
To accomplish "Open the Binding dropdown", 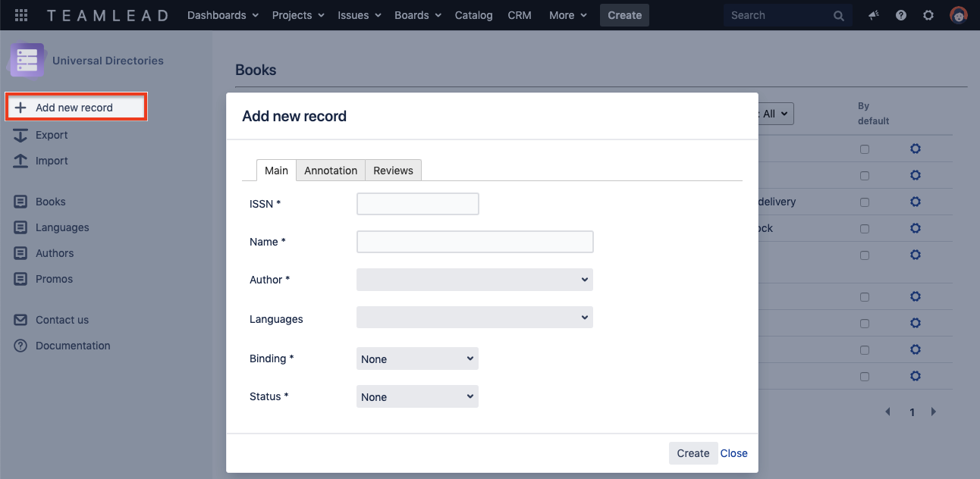I will point(417,359).
